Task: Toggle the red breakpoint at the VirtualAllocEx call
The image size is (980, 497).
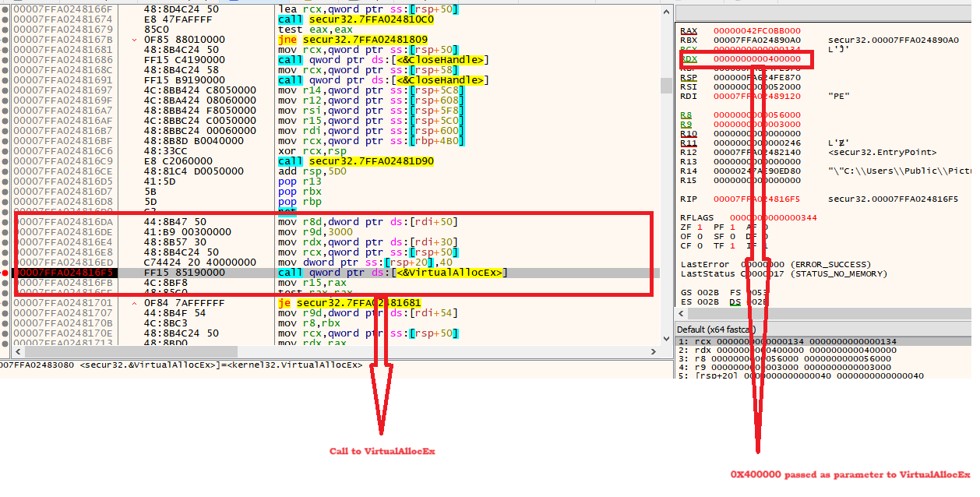Action: pyautogui.click(x=5, y=273)
